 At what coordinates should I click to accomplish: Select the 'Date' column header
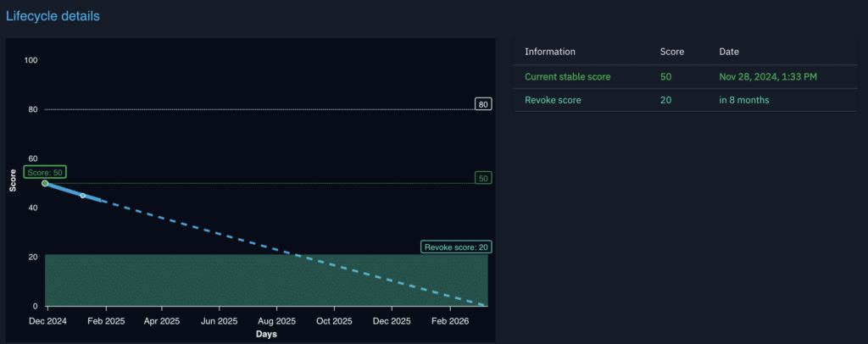pos(728,52)
